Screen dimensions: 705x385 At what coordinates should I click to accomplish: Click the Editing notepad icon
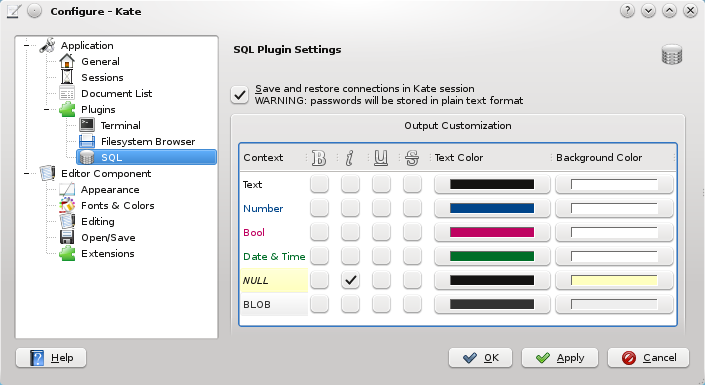pyautogui.click(x=67, y=221)
